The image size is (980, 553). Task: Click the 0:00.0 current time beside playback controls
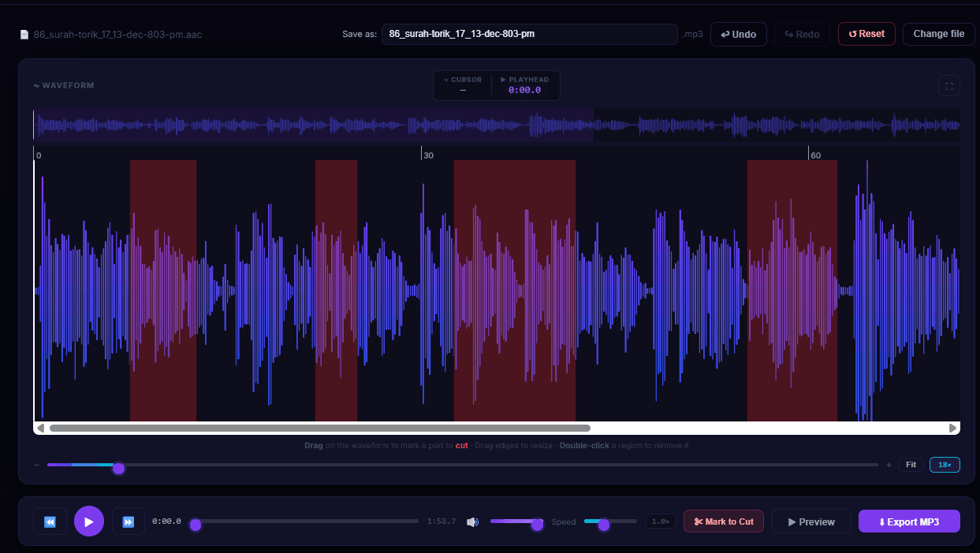[x=166, y=521]
